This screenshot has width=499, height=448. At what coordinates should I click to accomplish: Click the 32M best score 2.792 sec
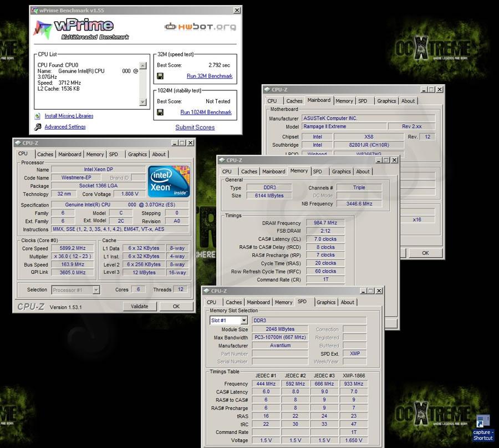tap(219, 65)
